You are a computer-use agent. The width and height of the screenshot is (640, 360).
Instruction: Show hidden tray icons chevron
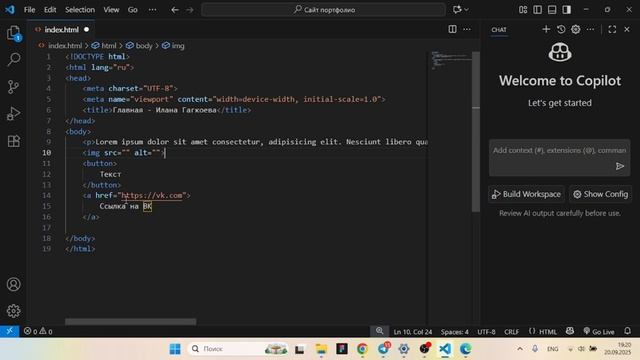(x=520, y=349)
